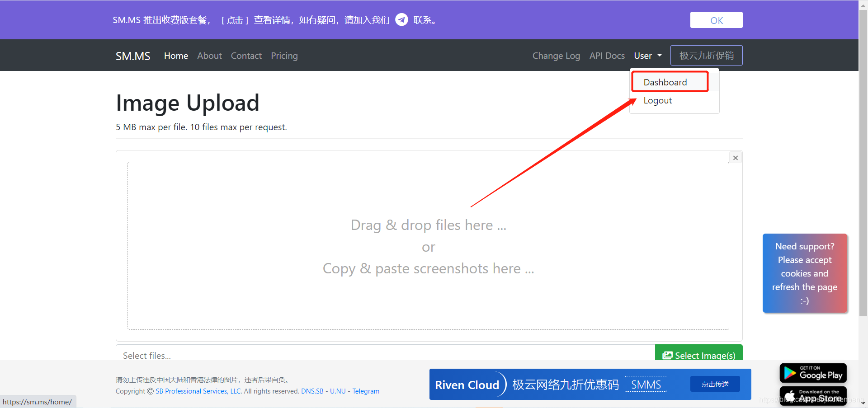Image resolution: width=868 pixels, height=408 pixels.
Task: Click the Need support notice box
Action: point(805,273)
